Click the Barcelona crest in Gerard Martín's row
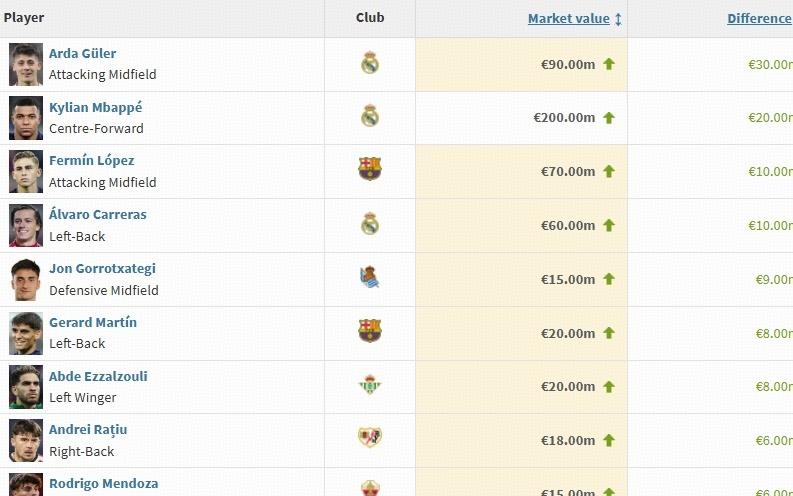Viewport: 793px width, 496px height. [x=370, y=332]
